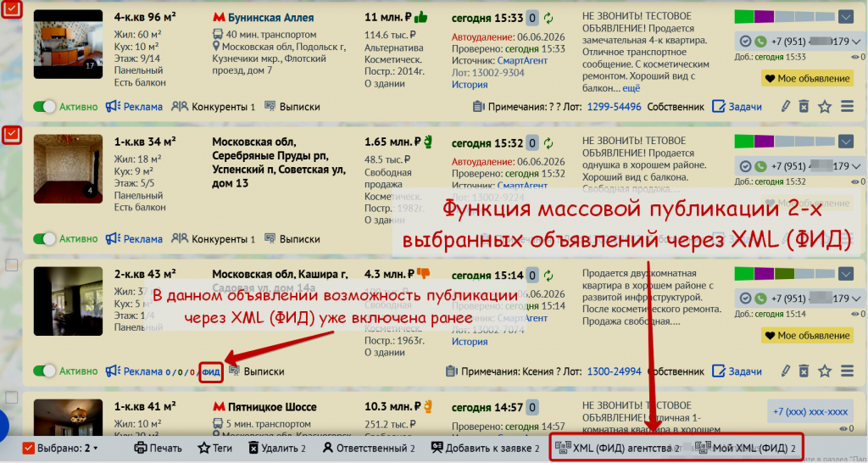Click the refresh icon next to сегодня 15:32
Viewport: 868px width, 463px height.
point(548,143)
